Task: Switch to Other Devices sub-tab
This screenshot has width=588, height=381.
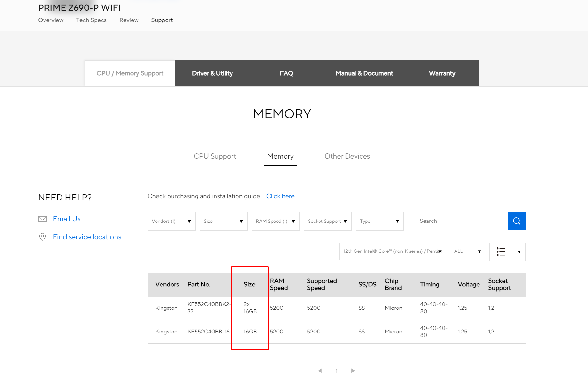Action: tap(347, 156)
